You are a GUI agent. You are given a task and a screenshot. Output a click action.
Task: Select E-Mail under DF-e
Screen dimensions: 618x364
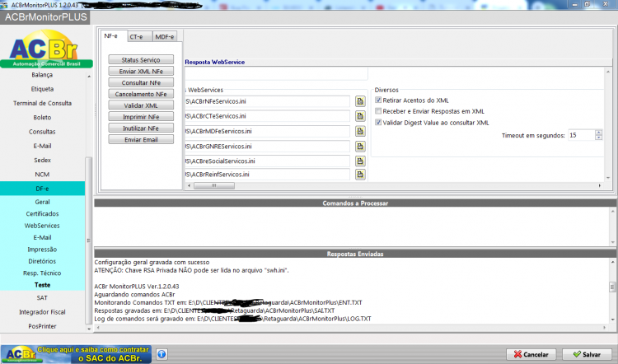[x=42, y=237]
